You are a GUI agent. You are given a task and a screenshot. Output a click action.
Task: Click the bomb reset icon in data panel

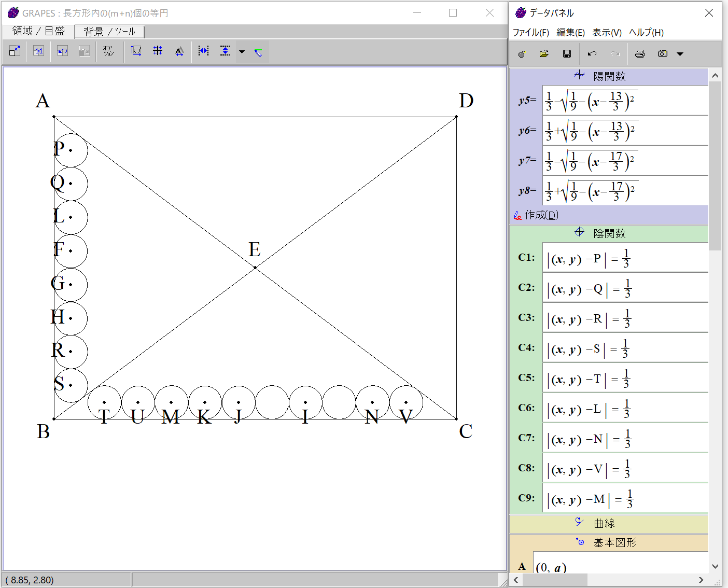click(x=522, y=54)
